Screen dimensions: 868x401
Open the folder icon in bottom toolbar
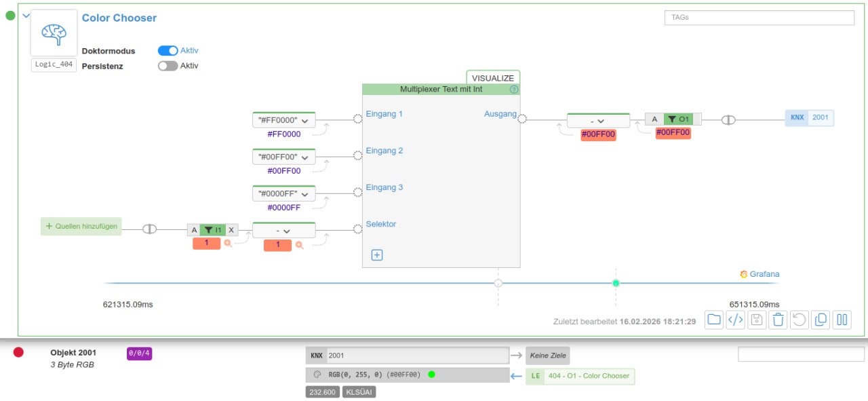(713, 320)
